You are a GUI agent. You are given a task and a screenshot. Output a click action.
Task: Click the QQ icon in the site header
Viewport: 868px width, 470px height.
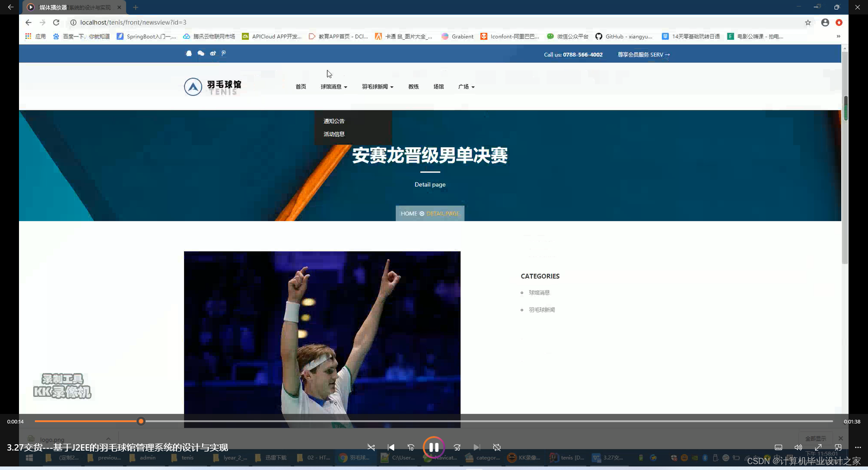189,53
